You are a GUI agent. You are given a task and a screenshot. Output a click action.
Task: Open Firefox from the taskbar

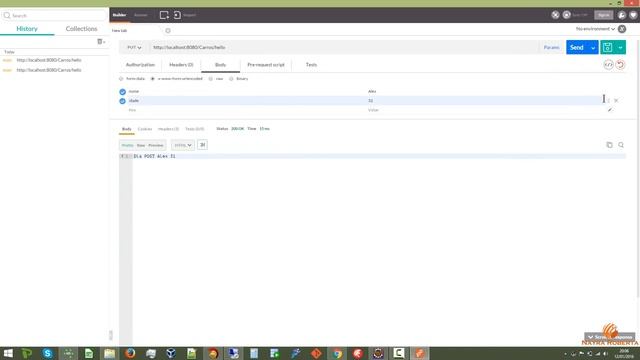click(x=130, y=353)
